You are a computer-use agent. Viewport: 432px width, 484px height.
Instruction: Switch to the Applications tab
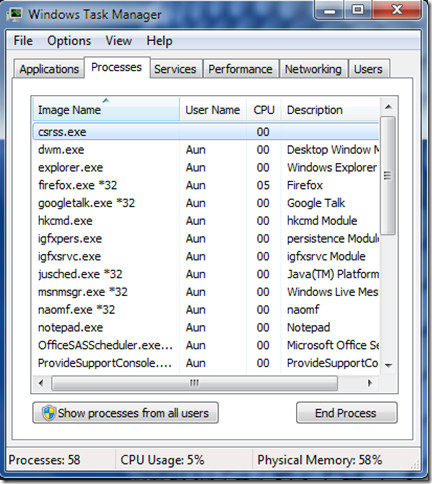(49, 69)
